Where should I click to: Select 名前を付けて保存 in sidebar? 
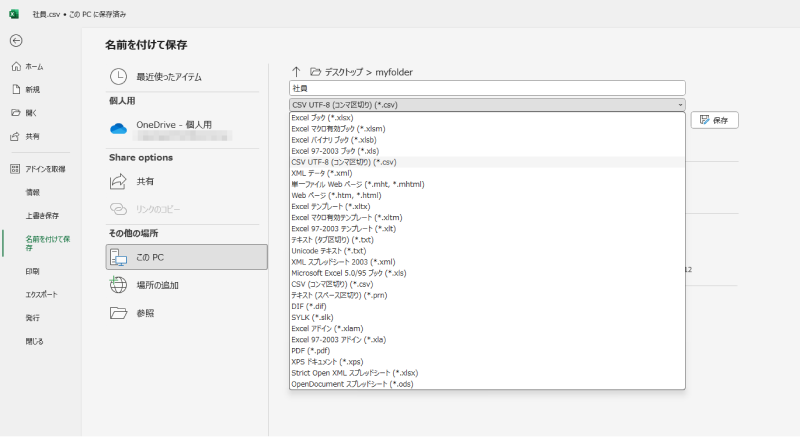47,243
